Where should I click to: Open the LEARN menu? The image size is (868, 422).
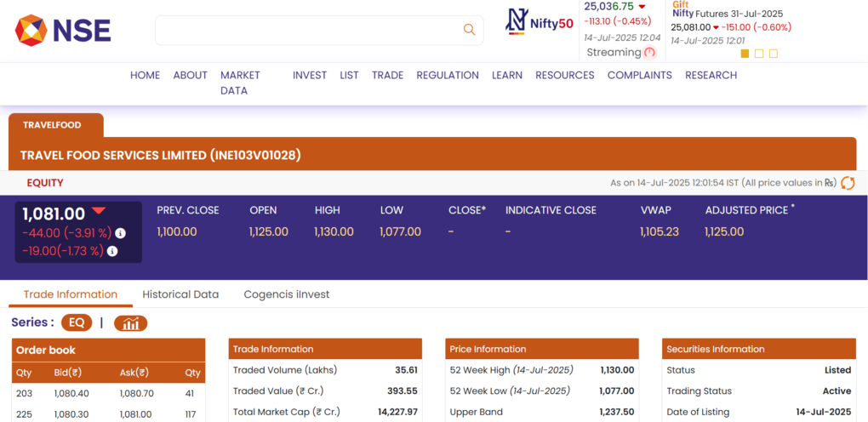[x=507, y=76]
